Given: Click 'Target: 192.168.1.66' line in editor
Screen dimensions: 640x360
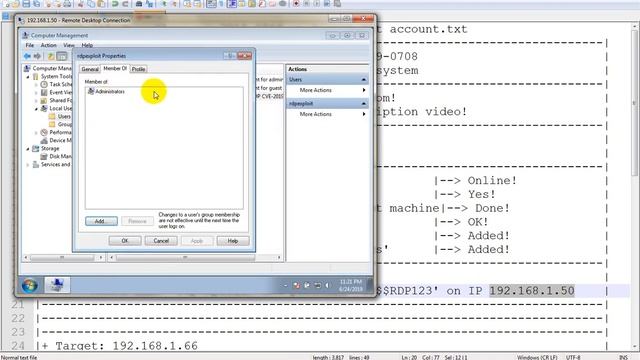Looking at the screenshot, I should pyautogui.click(x=120, y=346).
